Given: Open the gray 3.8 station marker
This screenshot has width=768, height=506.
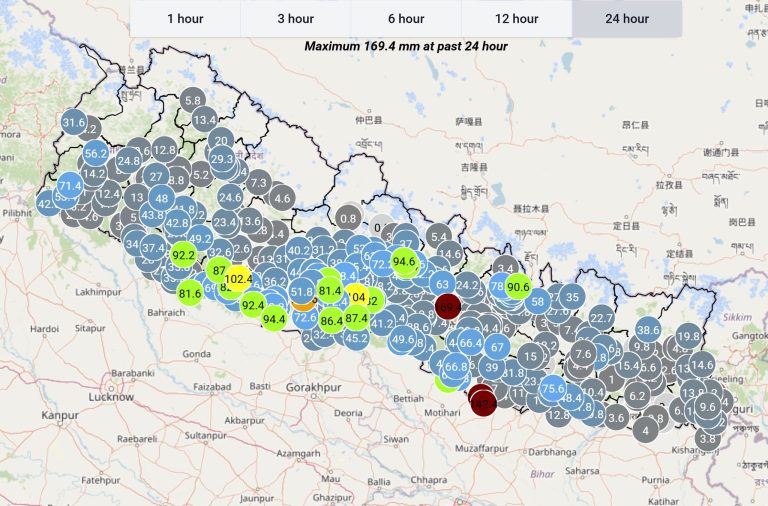Looking at the screenshot, I should click(x=708, y=438).
